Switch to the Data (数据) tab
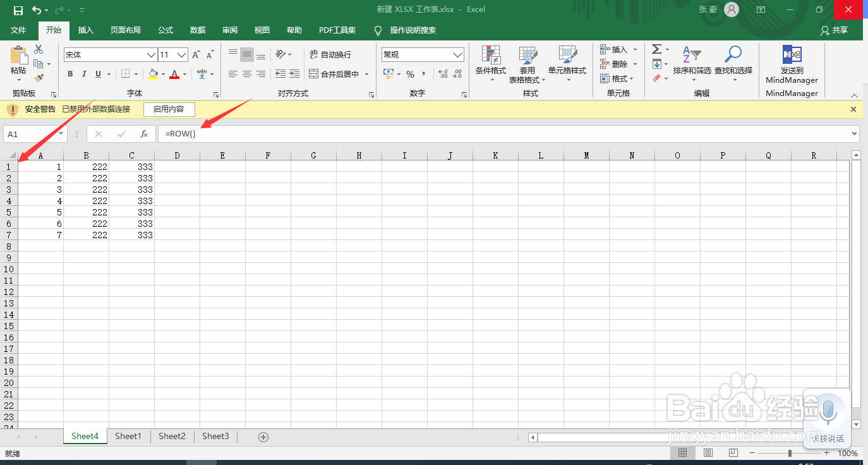This screenshot has width=868, height=465. coord(198,30)
